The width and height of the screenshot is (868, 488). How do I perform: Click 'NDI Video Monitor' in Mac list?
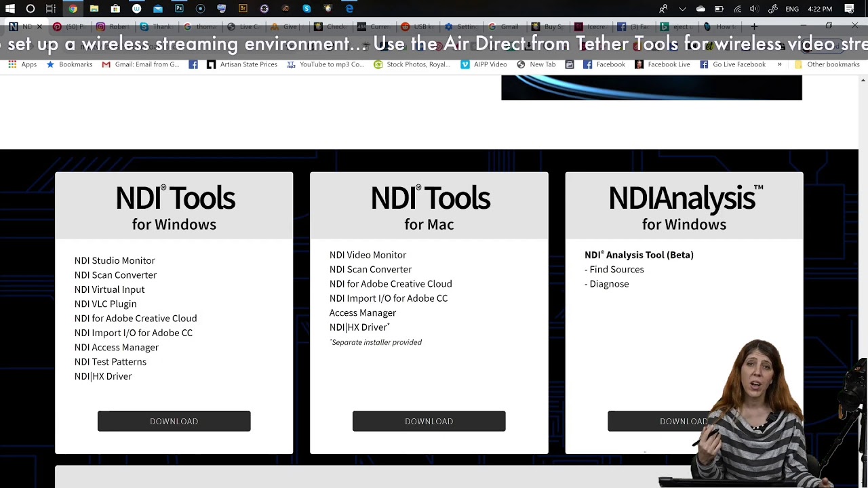tap(368, 255)
